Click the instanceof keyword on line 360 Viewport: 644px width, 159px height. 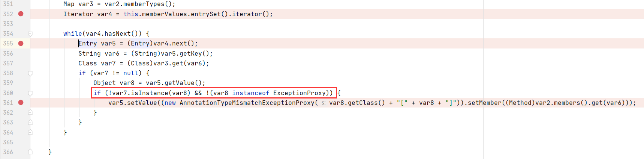coord(250,93)
